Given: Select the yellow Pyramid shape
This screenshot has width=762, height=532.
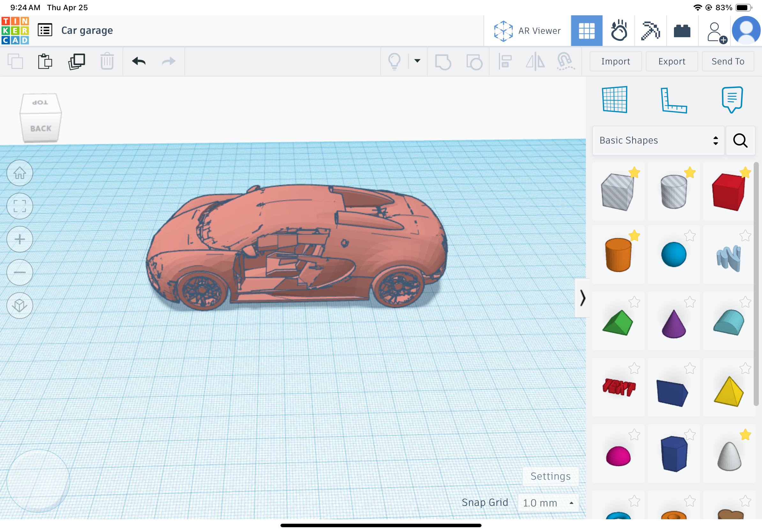Looking at the screenshot, I should coord(728,391).
